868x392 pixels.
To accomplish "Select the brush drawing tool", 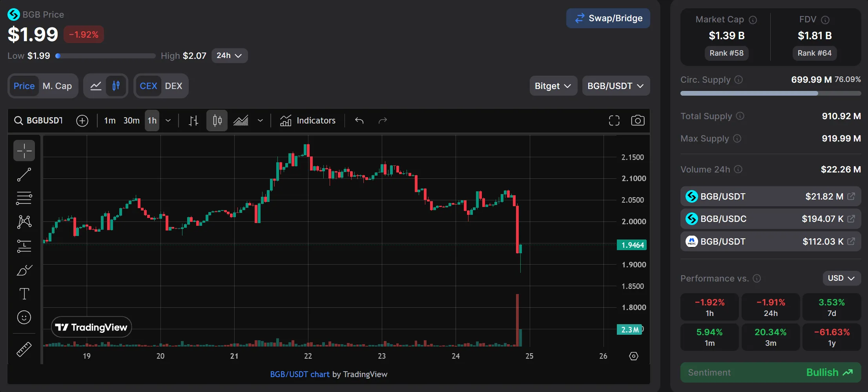I will 24,270.
